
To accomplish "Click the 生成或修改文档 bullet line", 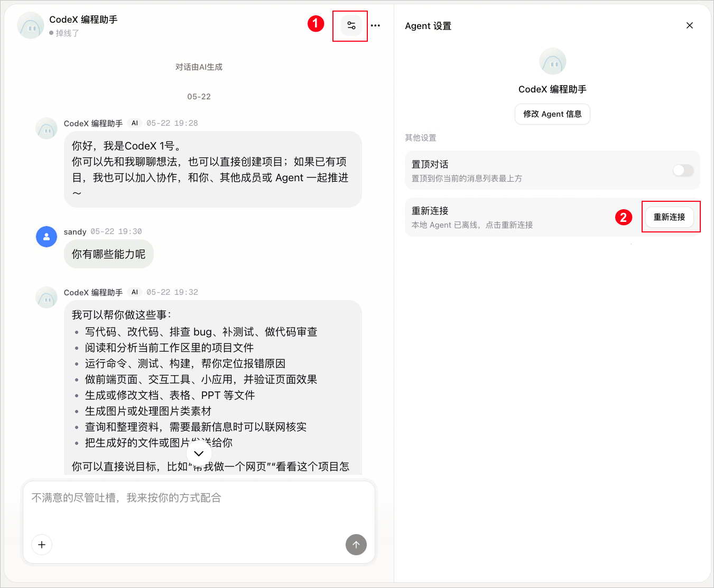I will pos(170,395).
